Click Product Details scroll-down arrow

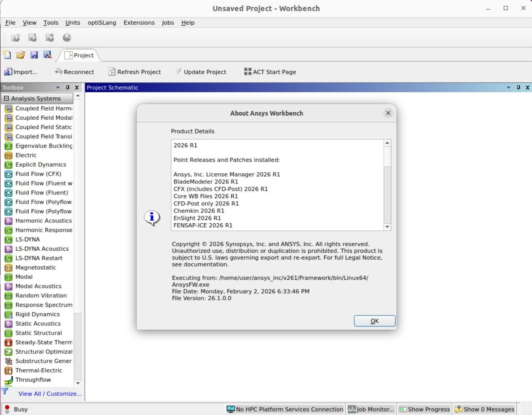[387, 227]
